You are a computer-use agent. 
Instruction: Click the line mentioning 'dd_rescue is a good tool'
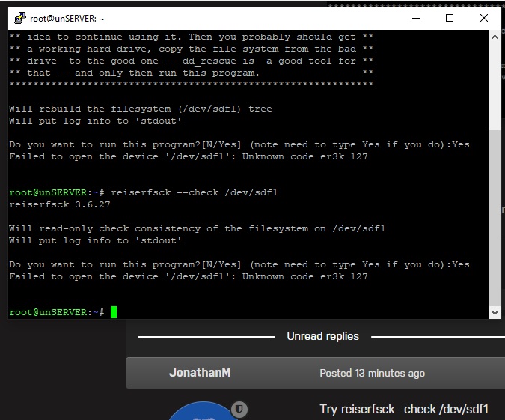192,61
